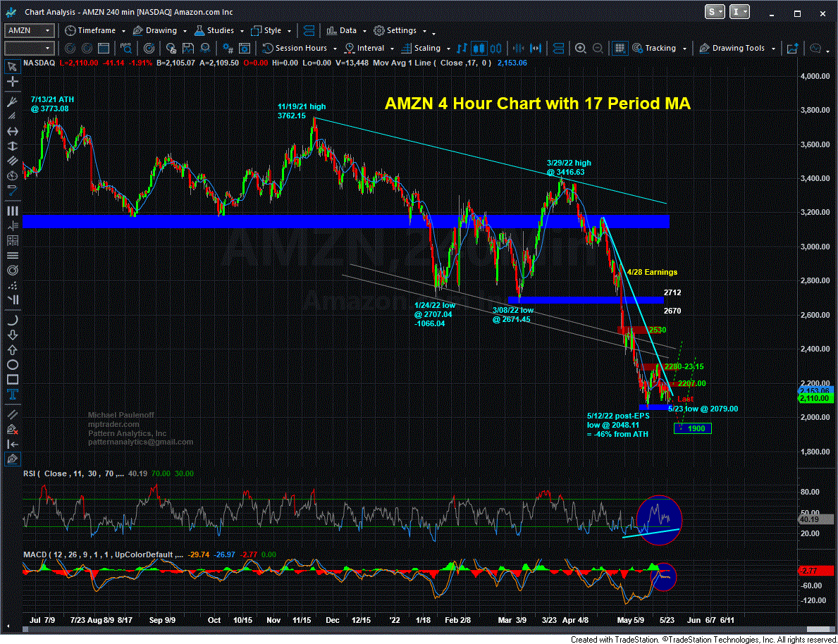
Task: Open the Drawing menu
Action: [x=160, y=30]
